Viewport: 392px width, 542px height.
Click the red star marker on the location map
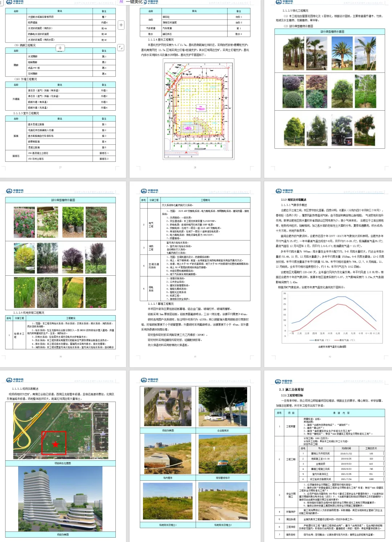(x=55, y=444)
